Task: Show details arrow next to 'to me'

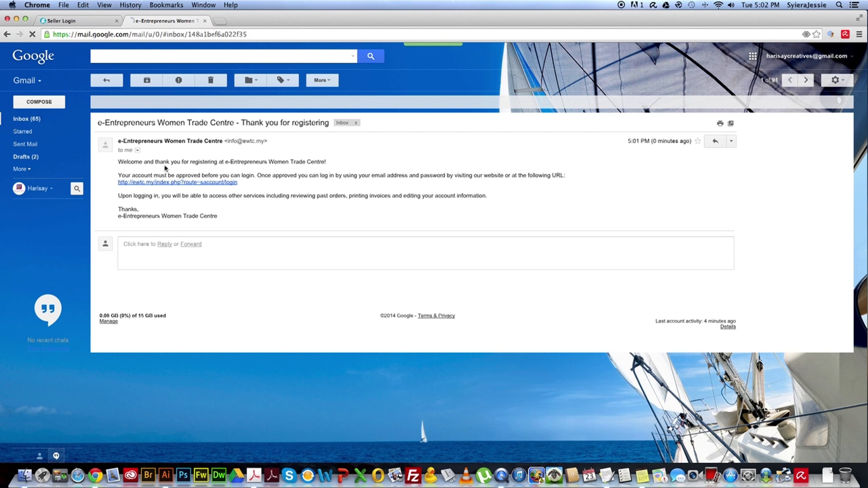Action: point(137,150)
